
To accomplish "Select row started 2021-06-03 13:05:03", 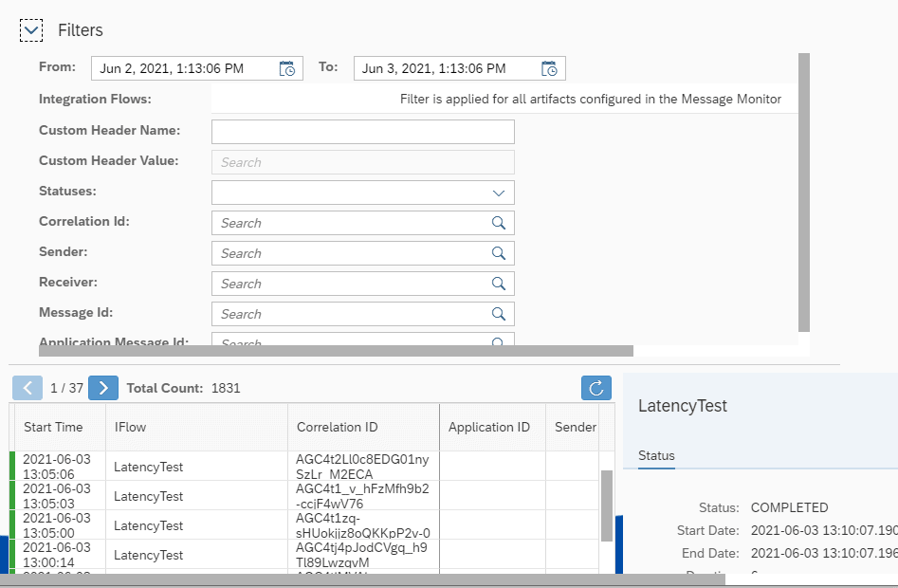I will [303, 496].
